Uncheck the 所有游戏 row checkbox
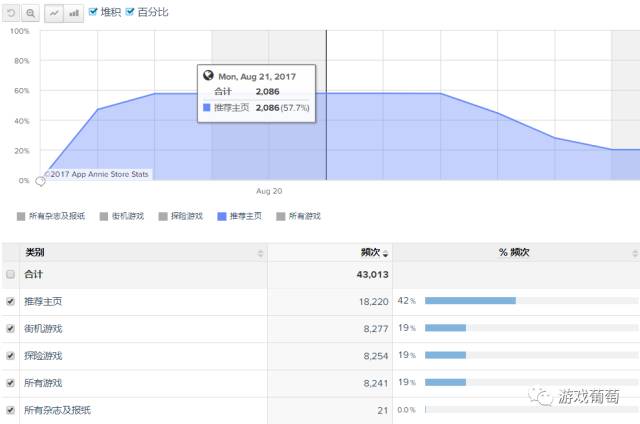 click(11, 383)
